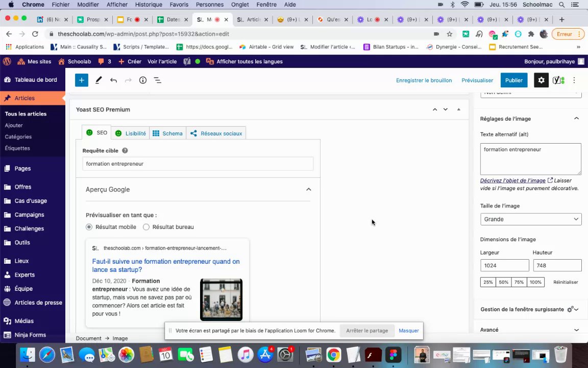588x368 pixels.
Task: Open Mes sites admin menu
Action: [35, 61]
